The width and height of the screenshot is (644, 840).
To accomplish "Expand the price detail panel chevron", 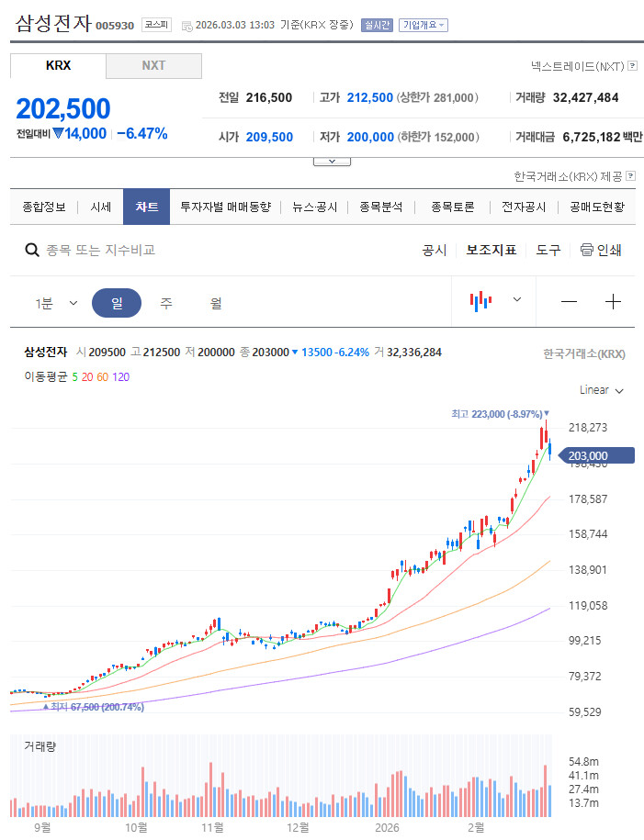I will (x=332, y=162).
